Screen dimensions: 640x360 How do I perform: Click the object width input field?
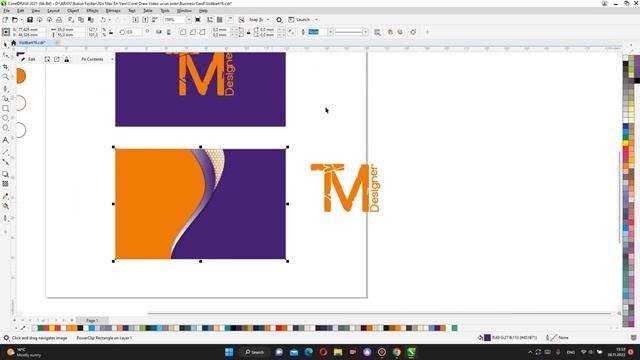(x=71, y=30)
